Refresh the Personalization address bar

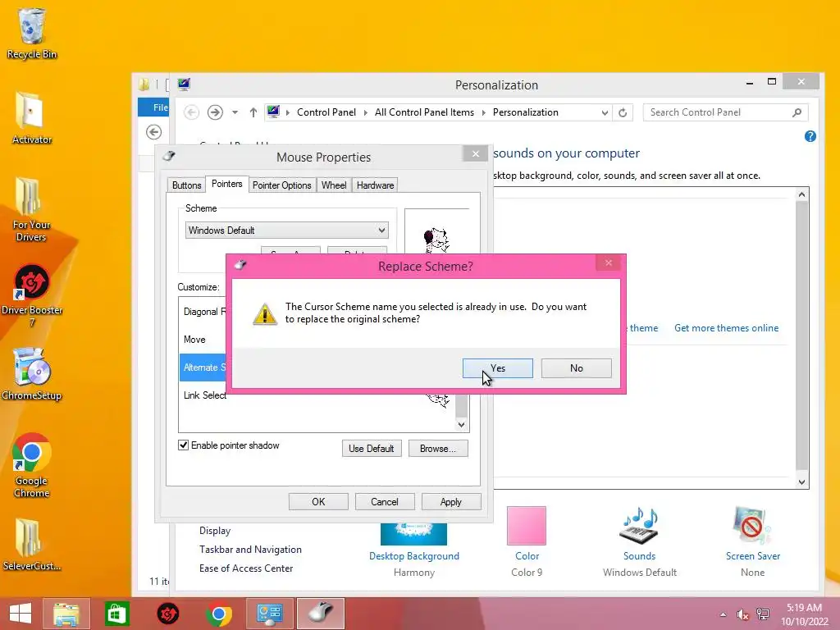[623, 112]
